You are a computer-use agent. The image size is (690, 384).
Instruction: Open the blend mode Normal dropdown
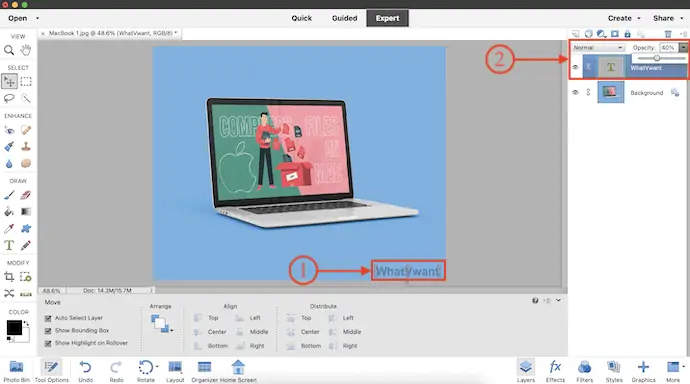point(598,48)
